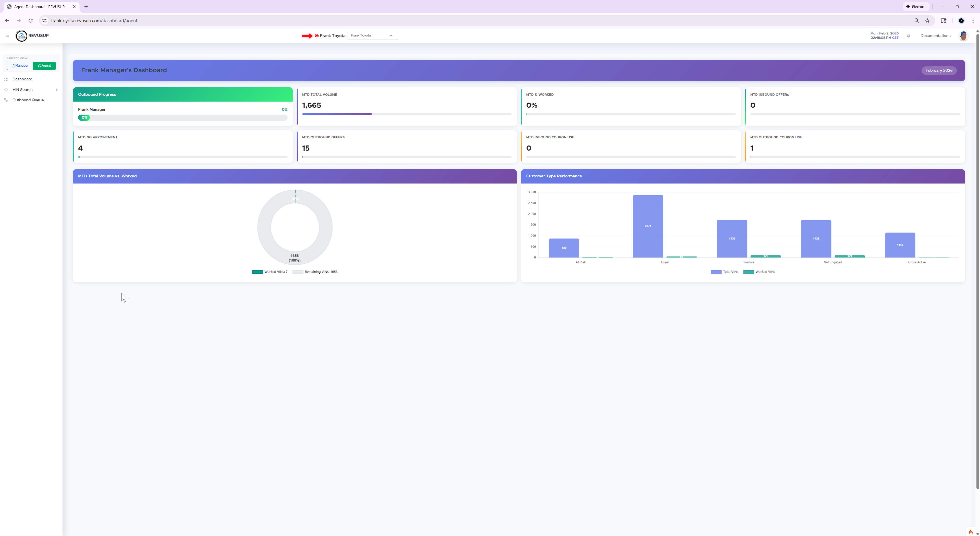Expand the Documentation link arrow

pyautogui.click(x=950, y=35)
